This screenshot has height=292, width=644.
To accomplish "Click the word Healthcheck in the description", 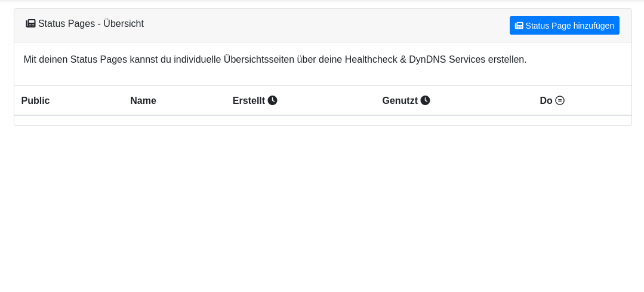I will point(371,60).
